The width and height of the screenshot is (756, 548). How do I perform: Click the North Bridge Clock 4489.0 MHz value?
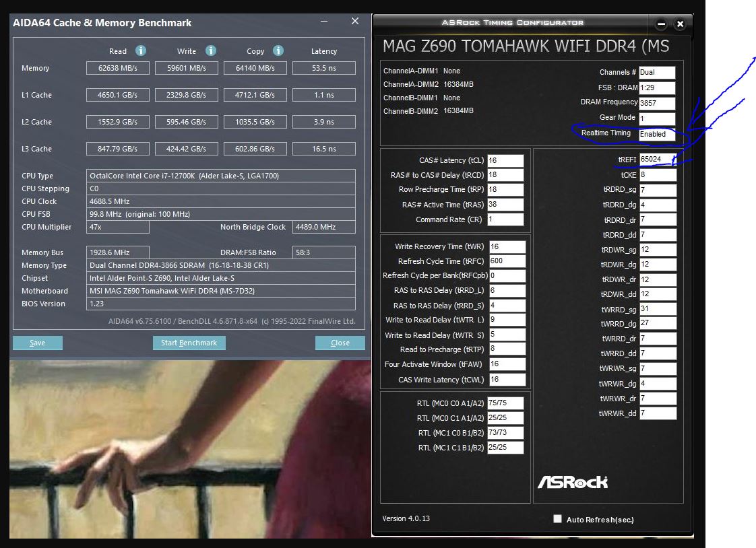[324, 227]
